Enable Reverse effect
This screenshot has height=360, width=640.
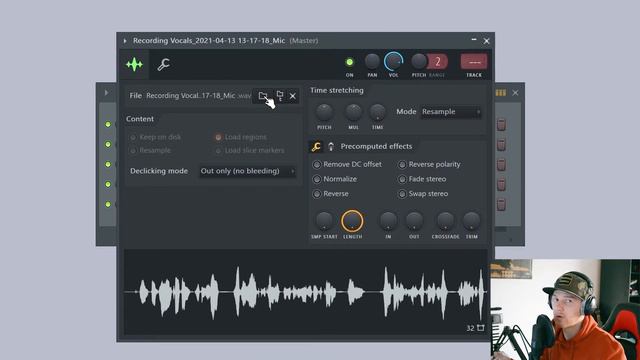tap(331, 194)
